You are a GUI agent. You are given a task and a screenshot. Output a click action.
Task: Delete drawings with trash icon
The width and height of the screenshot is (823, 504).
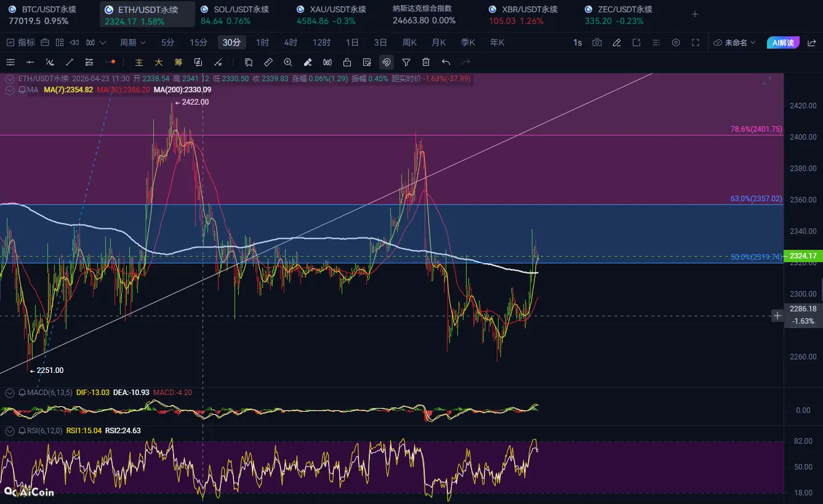click(426, 62)
